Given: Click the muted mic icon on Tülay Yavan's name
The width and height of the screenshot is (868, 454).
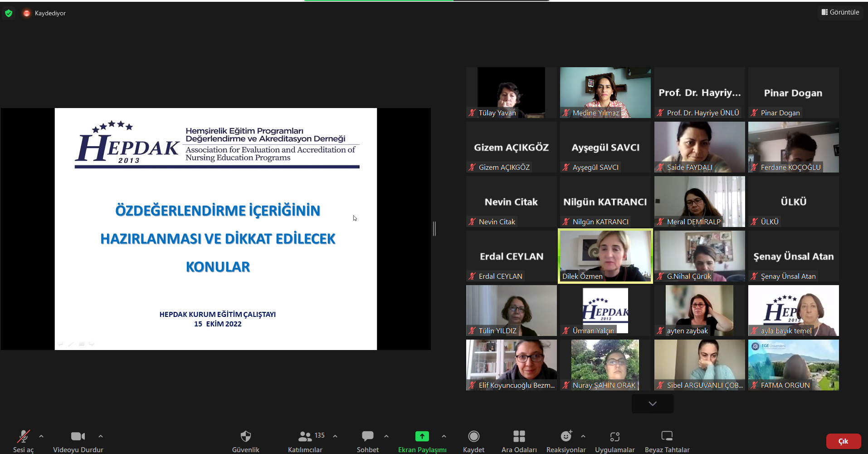Looking at the screenshot, I should [473, 113].
